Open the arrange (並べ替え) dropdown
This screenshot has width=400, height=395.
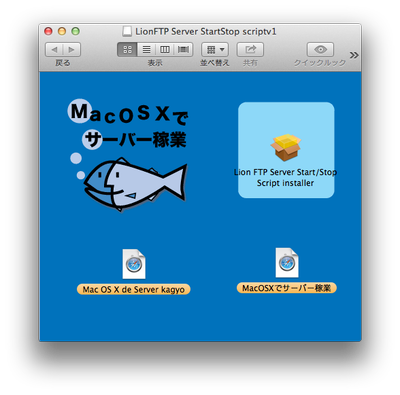(x=215, y=50)
